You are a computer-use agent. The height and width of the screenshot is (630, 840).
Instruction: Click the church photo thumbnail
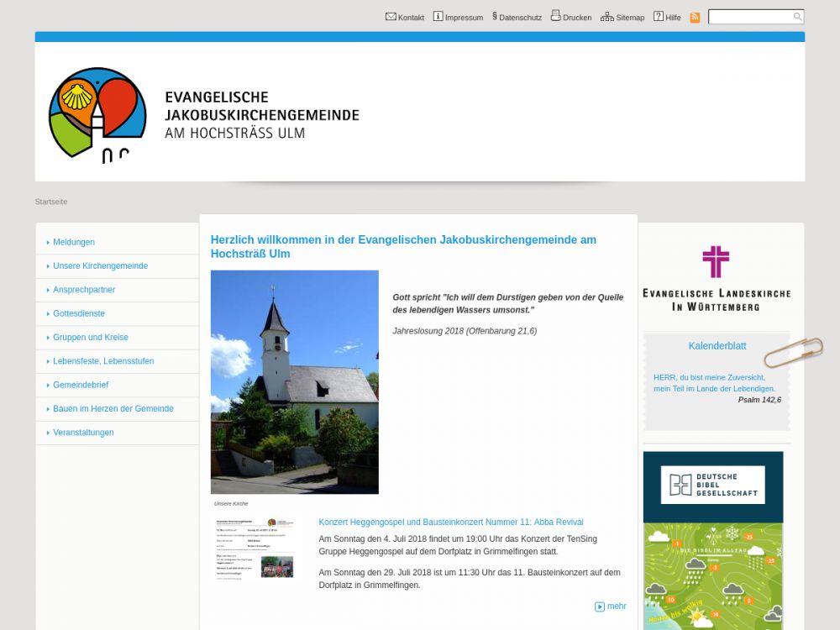pos(294,381)
